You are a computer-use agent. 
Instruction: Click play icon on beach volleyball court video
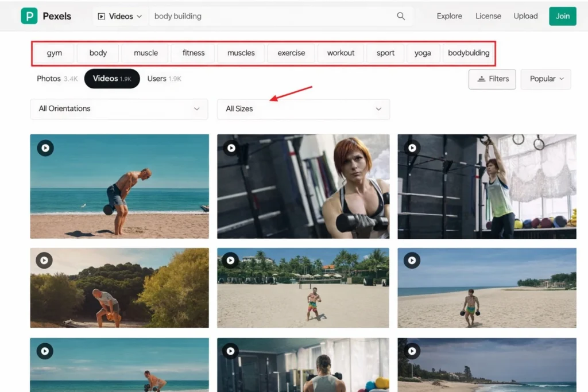tap(231, 261)
